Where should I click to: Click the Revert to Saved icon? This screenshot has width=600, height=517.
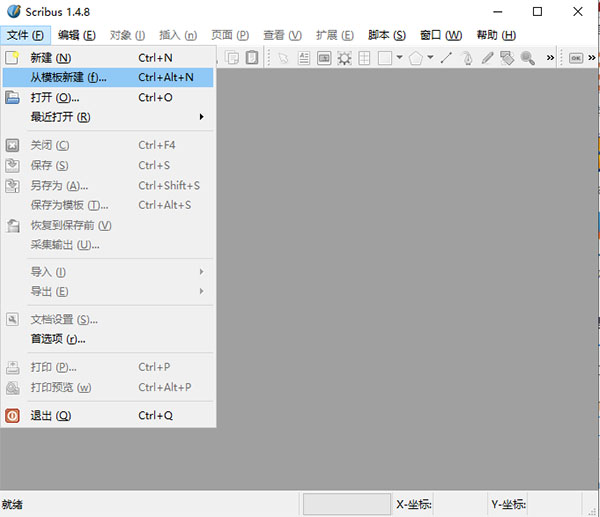click(x=13, y=225)
